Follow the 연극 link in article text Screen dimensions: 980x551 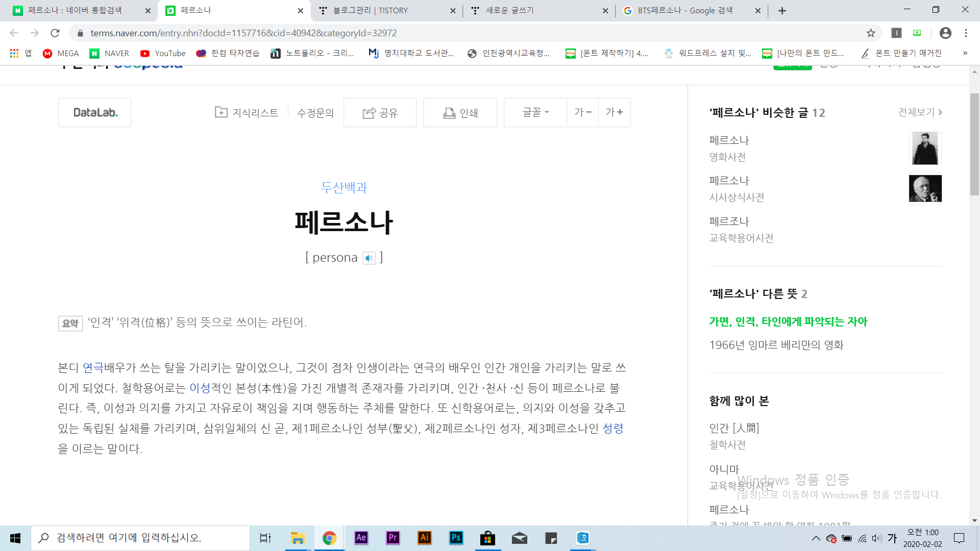93,367
